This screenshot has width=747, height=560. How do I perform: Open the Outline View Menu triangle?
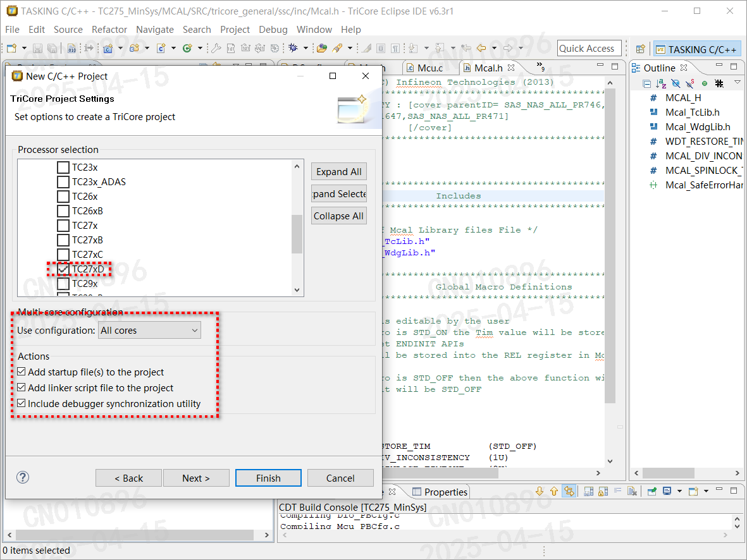(737, 82)
